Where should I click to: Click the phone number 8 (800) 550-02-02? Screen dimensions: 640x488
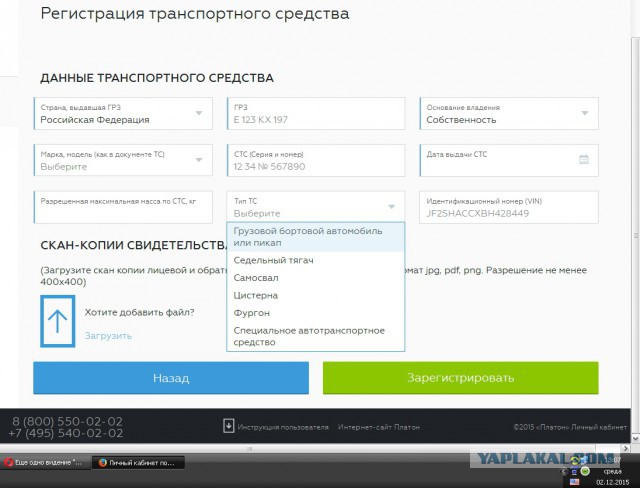67,421
